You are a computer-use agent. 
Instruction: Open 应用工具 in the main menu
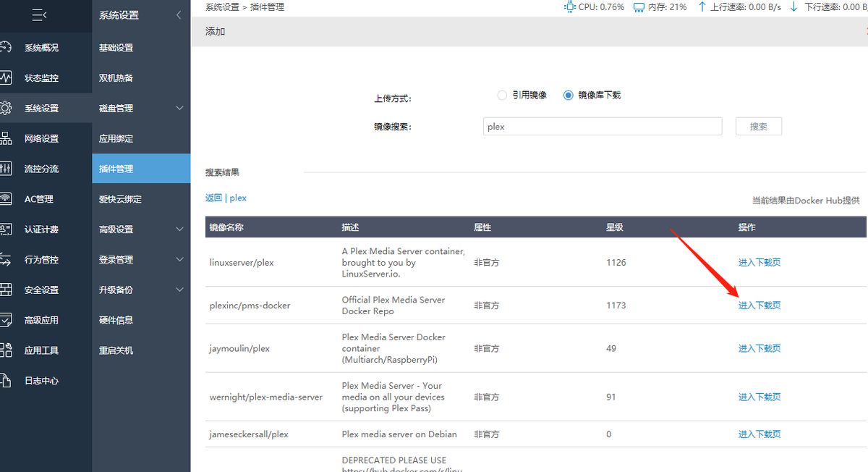point(41,350)
